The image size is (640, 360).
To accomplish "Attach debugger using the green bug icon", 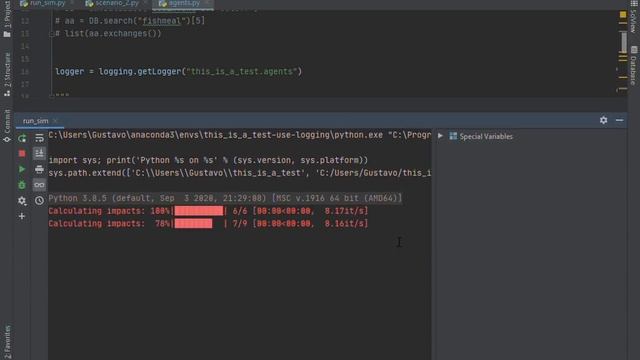I will coord(22,185).
